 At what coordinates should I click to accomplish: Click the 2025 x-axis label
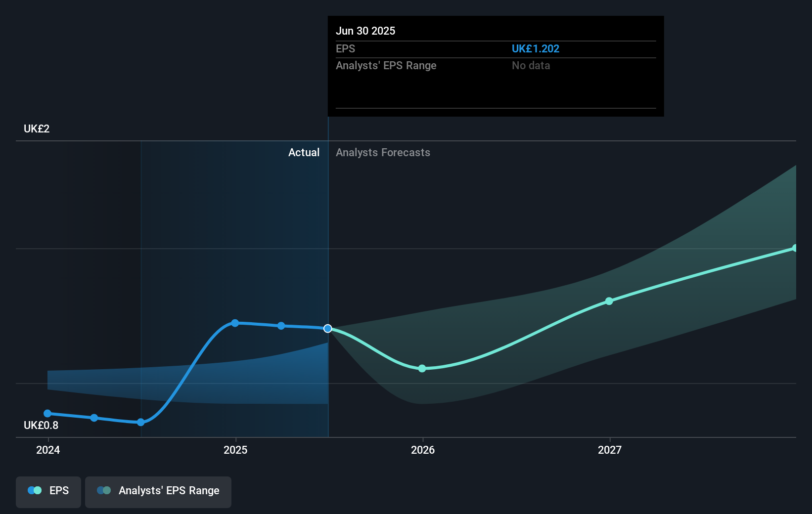pos(235,450)
